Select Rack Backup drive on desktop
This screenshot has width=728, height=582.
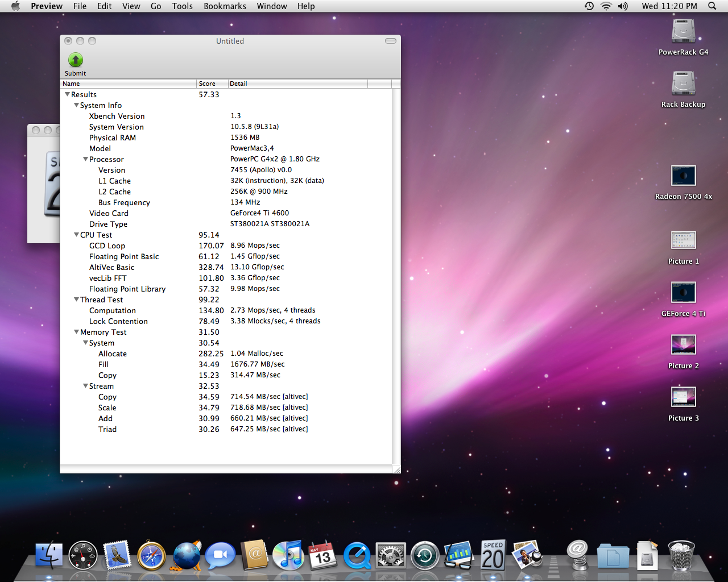683,84
